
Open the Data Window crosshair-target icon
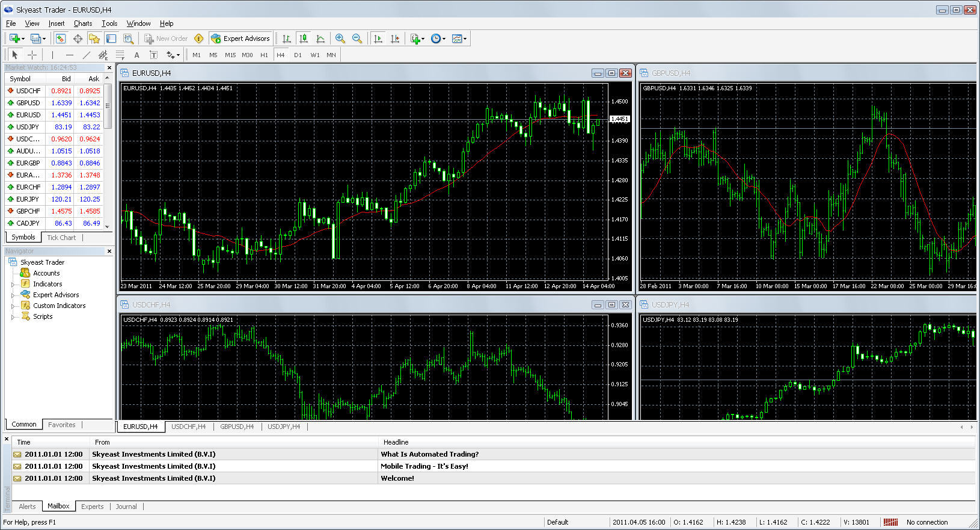point(78,39)
